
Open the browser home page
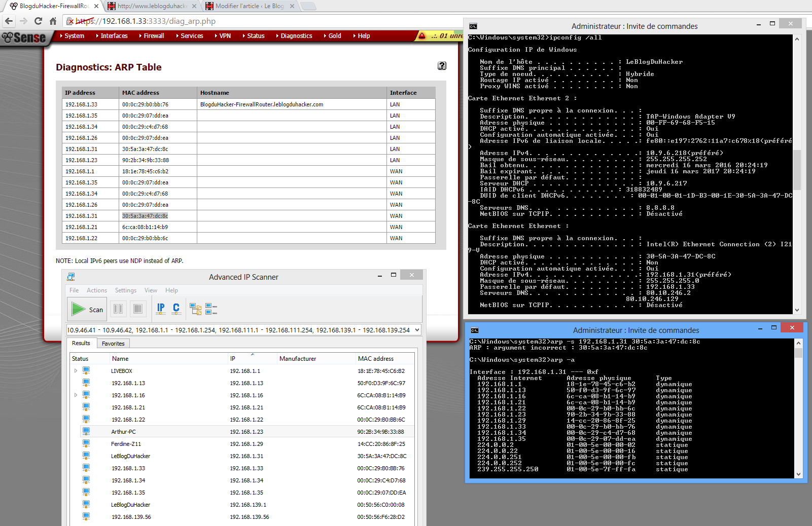[53, 21]
